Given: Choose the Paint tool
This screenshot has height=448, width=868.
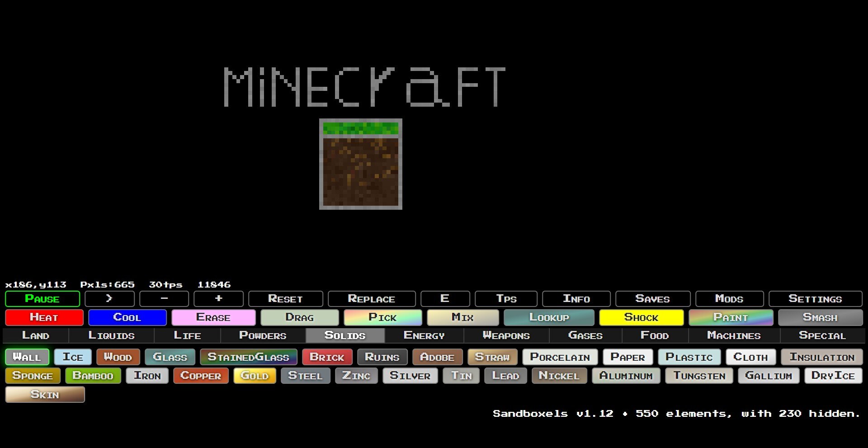Looking at the screenshot, I should [731, 317].
